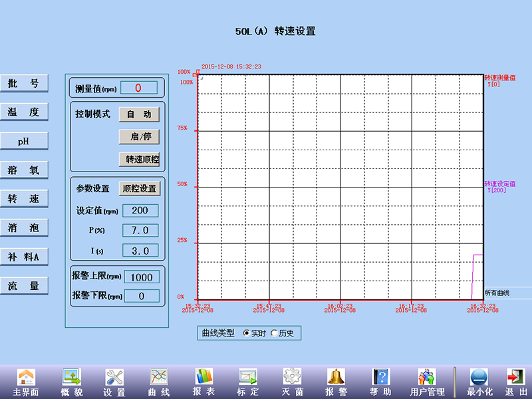The width and height of the screenshot is (532, 399).
Task: Open the 主界面 home icon
Action: tap(26, 377)
